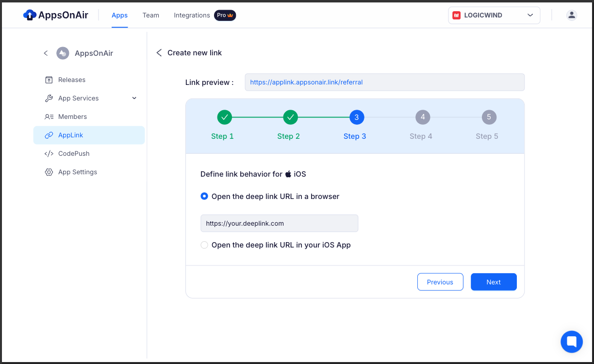The height and width of the screenshot is (364, 594).
Task: Click the Releases upload-box icon
Action: tap(49, 80)
